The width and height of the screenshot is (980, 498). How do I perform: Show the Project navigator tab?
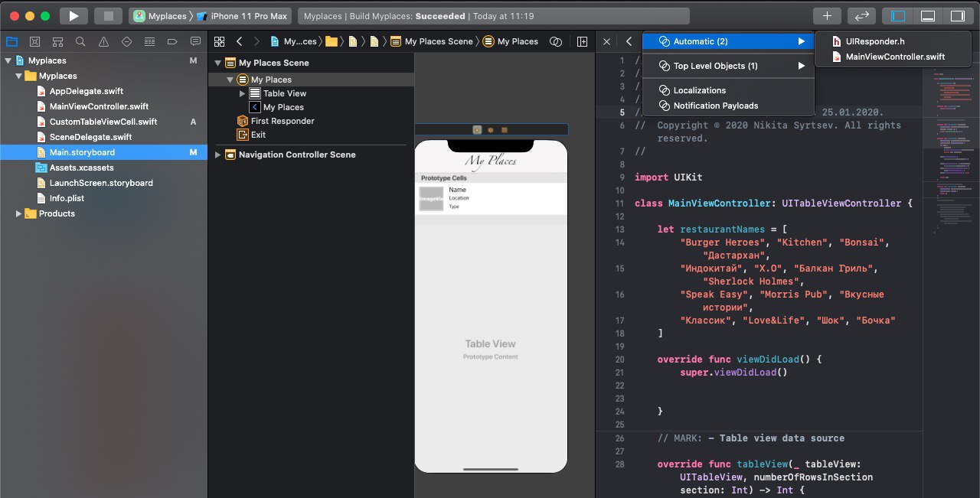11,41
